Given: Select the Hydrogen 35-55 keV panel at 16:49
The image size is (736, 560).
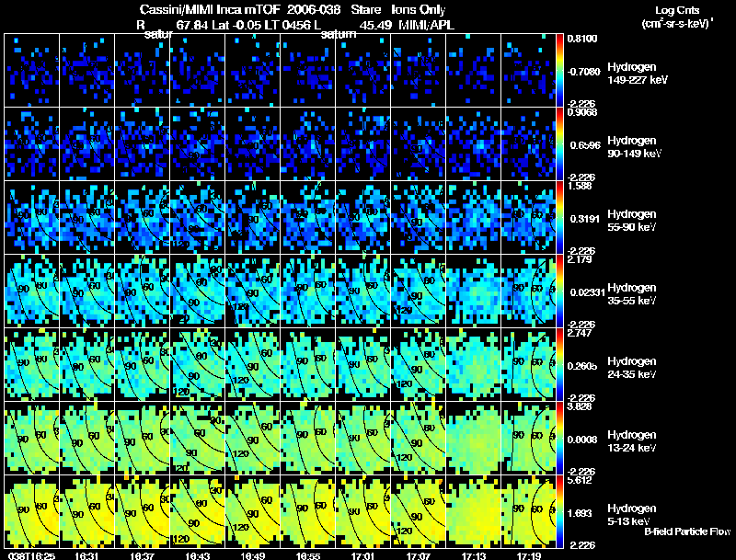Looking at the screenshot, I should pos(252,291).
